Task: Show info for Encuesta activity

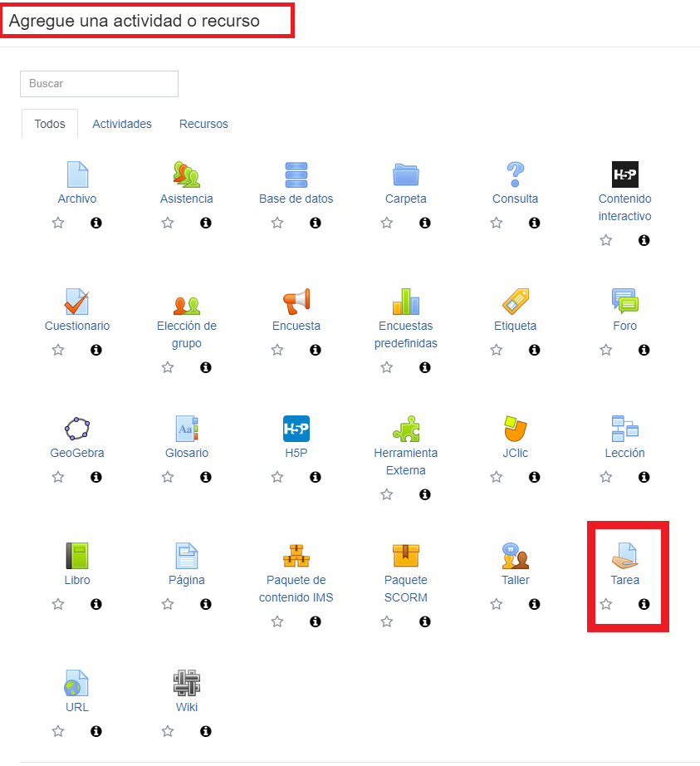Action: pyautogui.click(x=316, y=350)
